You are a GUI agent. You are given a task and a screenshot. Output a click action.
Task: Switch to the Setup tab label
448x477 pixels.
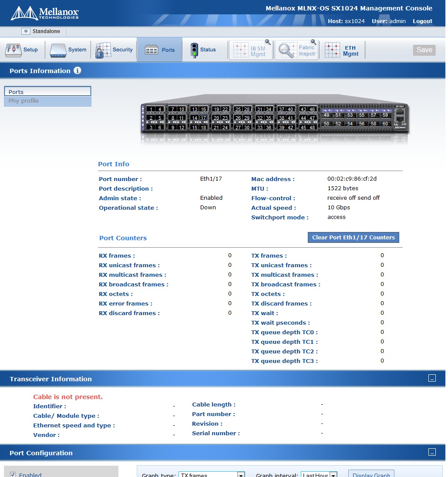[30, 50]
